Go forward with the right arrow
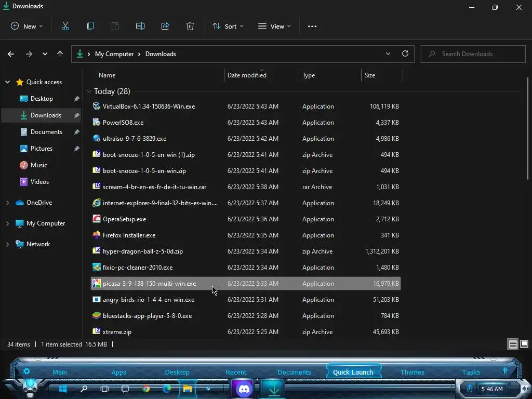This screenshot has height=399, width=532. tap(29, 54)
